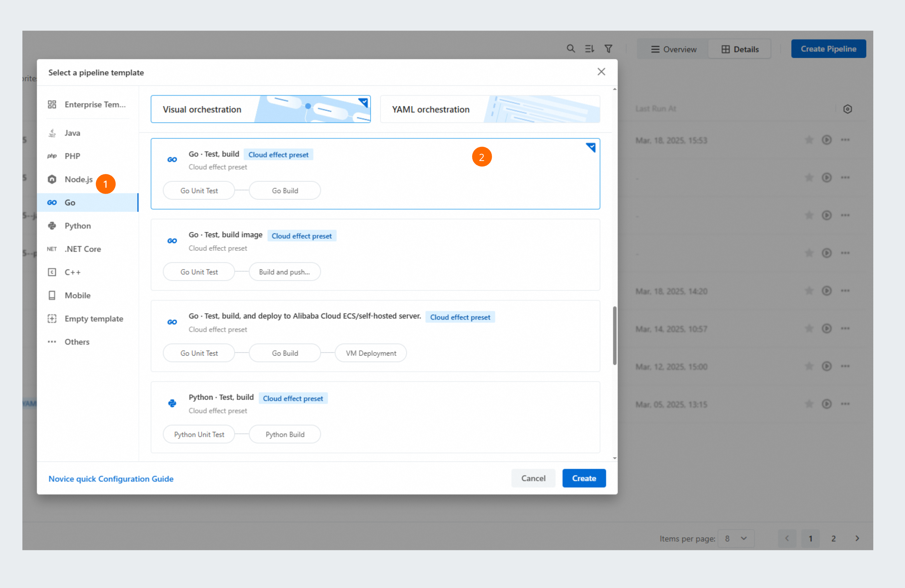This screenshot has height=588, width=905.
Task: Choose the .NET Core template category
Action: (x=83, y=249)
